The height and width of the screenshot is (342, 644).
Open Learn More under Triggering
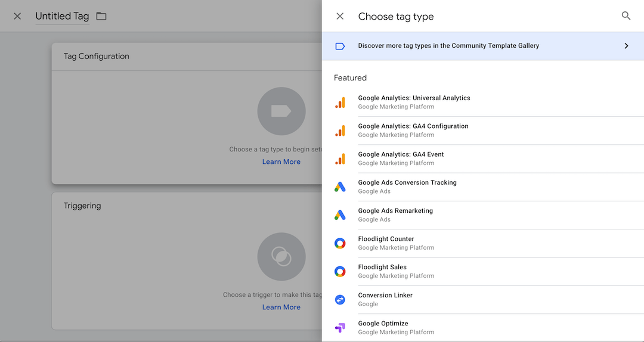pos(281,307)
